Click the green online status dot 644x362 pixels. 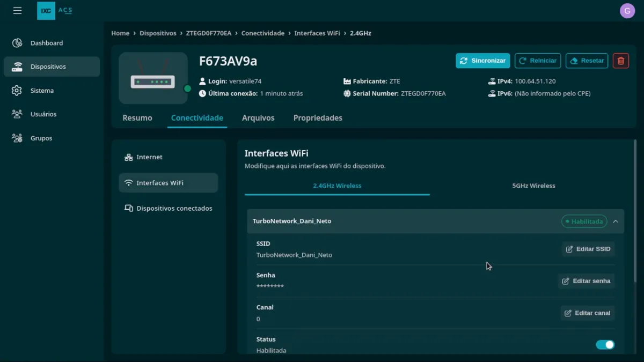pos(187,88)
